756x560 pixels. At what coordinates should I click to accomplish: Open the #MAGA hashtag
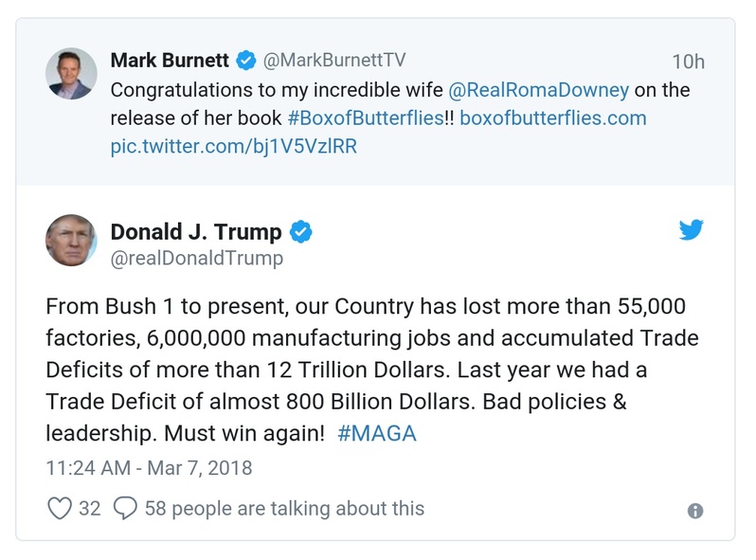[x=376, y=433]
